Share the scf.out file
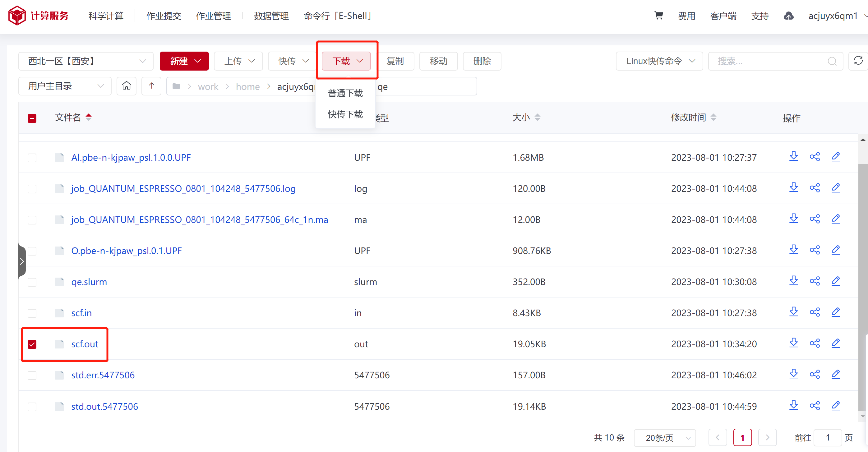868x452 pixels. pos(815,343)
